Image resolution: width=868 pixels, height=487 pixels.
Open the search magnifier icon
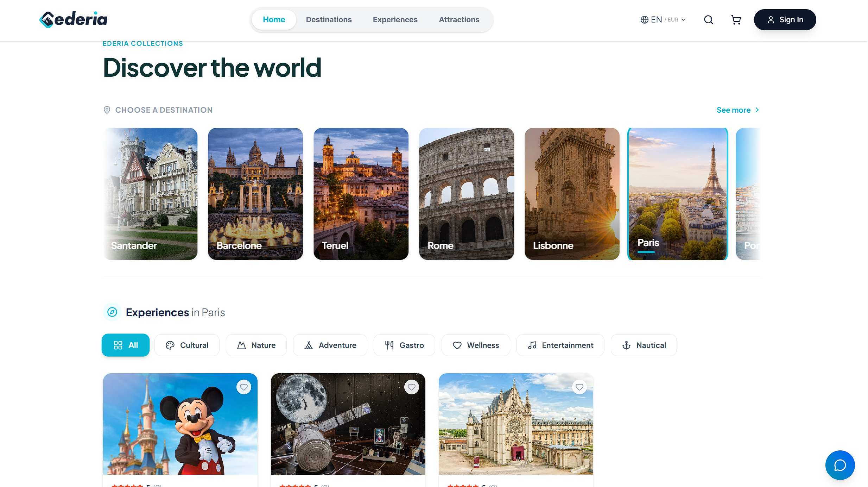coord(709,20)
